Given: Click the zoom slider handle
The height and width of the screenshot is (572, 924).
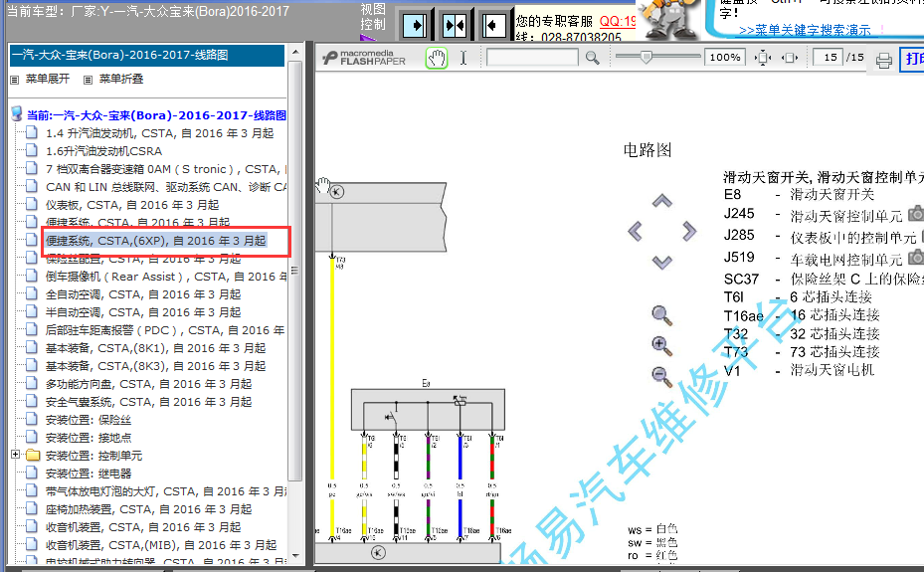Looking at the screenshot, I should point(647,57).
